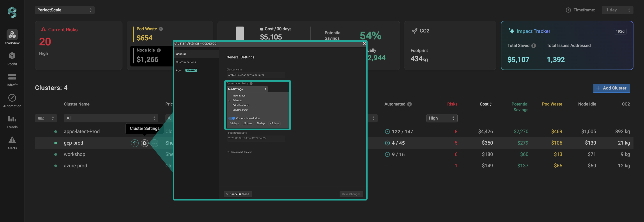Click the 192d badge in Impact Tracker
The image size is (644, 222).
(620, 31)
